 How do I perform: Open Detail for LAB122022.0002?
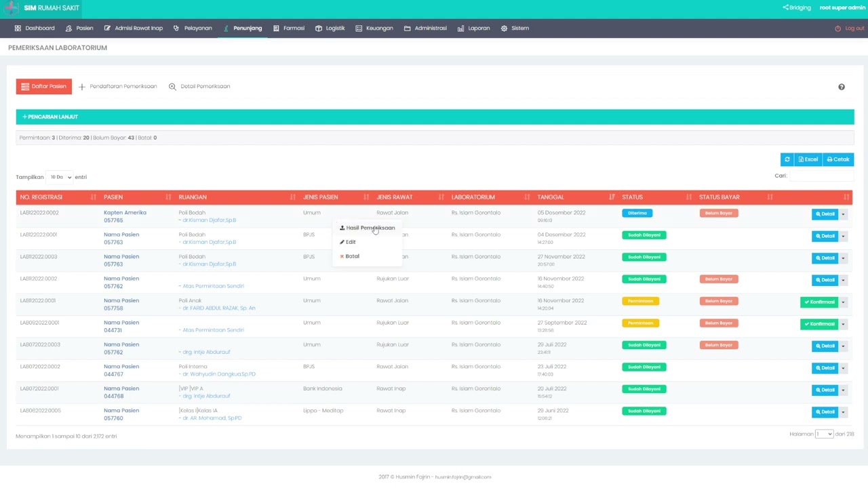[825, 214]
